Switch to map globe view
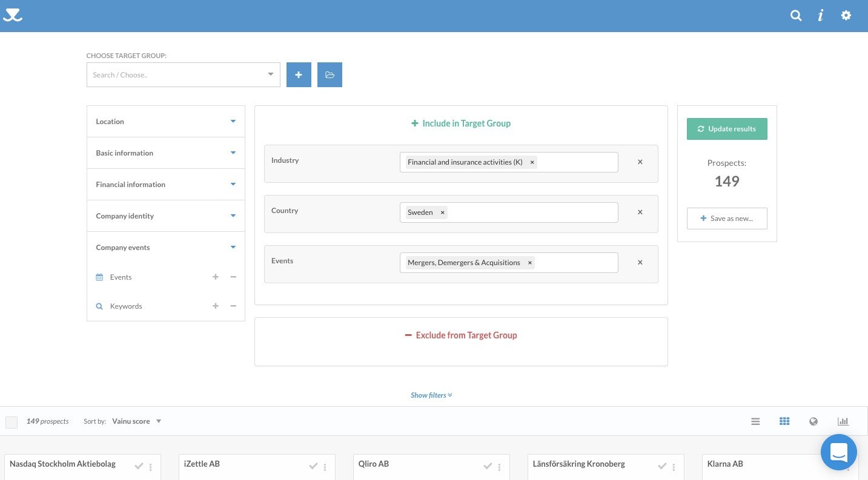This screenshot has height=480, width=868. coord(813,421)
